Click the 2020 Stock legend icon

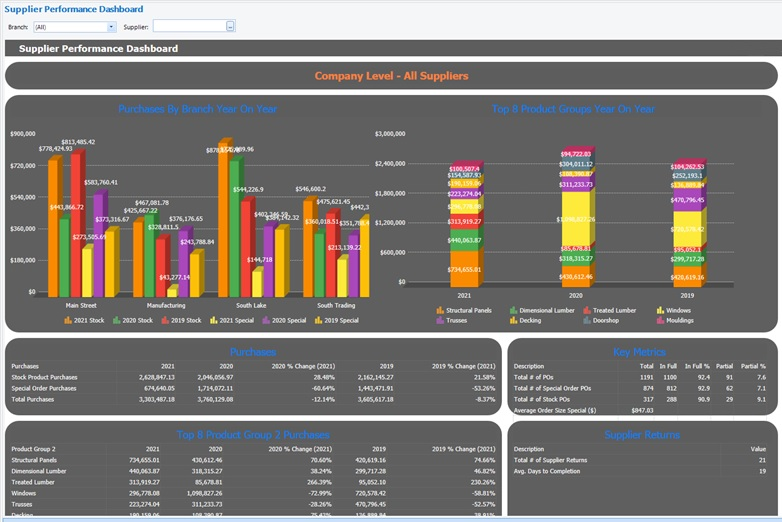(117, 320)
